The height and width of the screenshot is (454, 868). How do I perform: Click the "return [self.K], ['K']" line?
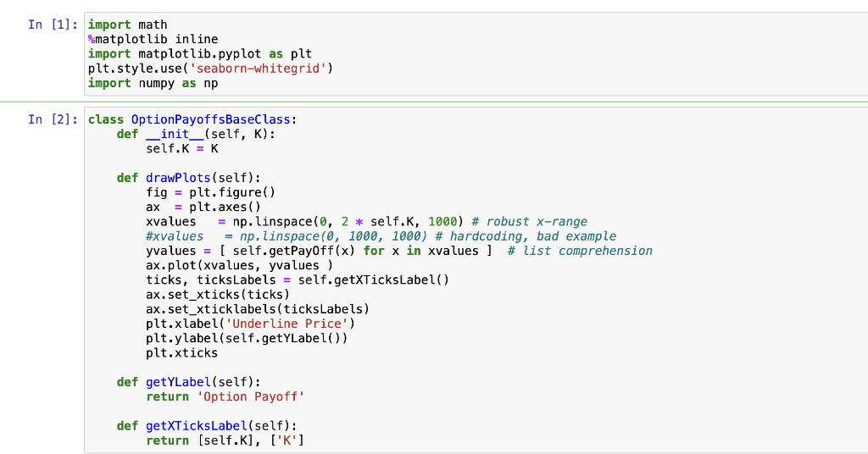(x=225, y=440)
